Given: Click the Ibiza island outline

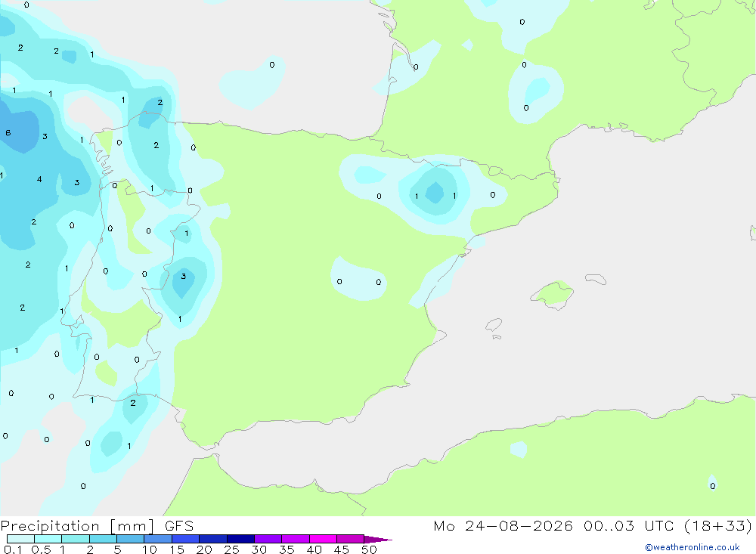Looking at the screenshot, I should point(494,325).
